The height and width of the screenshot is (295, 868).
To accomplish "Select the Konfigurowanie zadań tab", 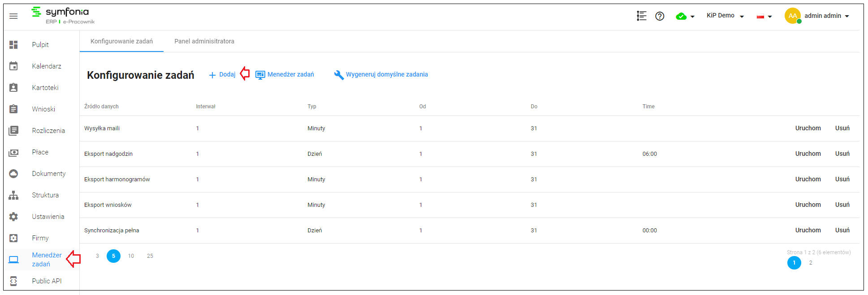I will 121,41.
